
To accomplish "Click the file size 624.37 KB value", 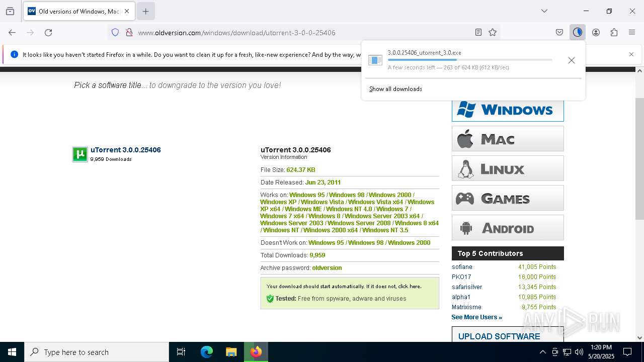I will [301, 170].
